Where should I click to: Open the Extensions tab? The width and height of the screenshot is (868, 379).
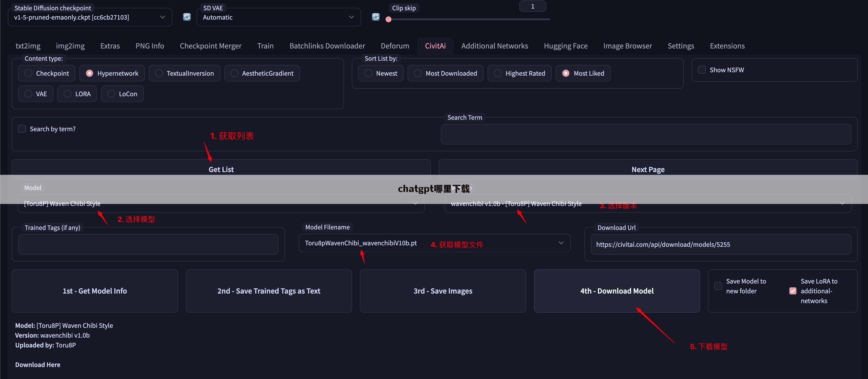(727, 46)
